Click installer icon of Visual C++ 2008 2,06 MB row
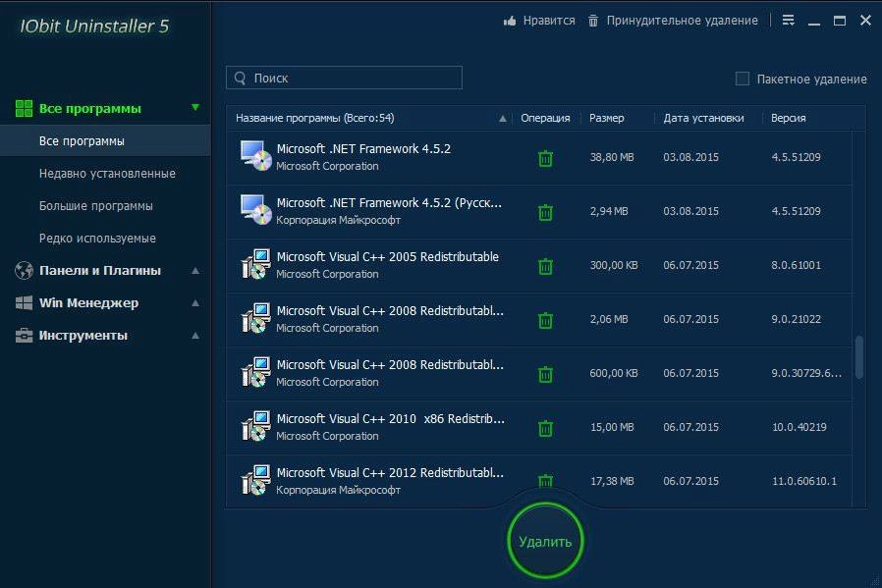The height and width of the screenshot is (588, 882). [256, 318]
